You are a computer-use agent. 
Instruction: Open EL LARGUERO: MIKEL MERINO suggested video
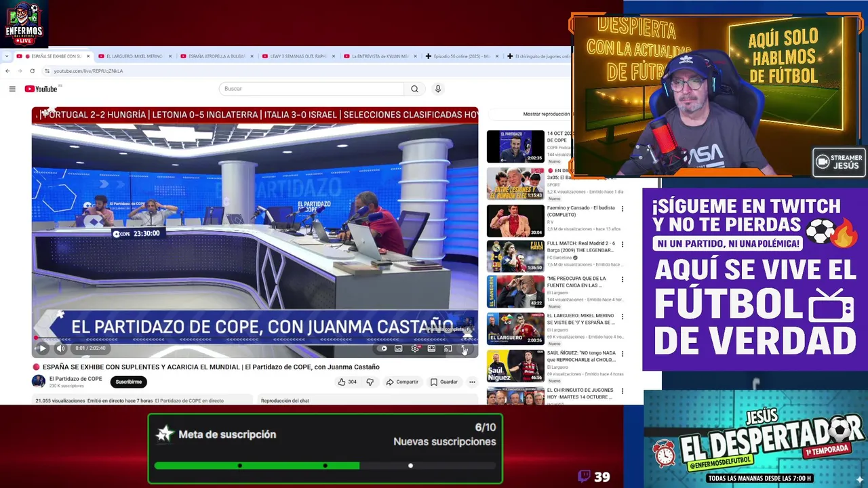[515, 329]
